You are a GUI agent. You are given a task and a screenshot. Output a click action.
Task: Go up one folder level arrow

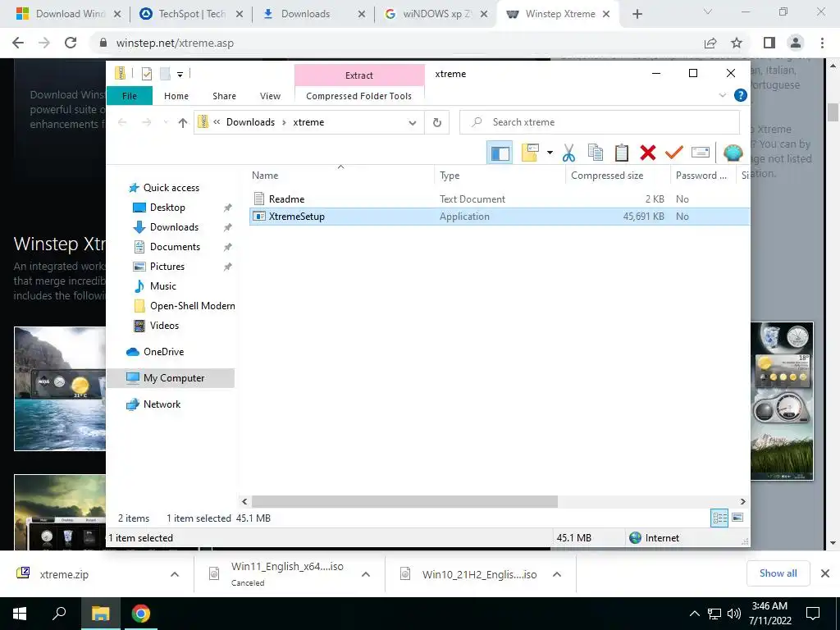coord(183,123)
